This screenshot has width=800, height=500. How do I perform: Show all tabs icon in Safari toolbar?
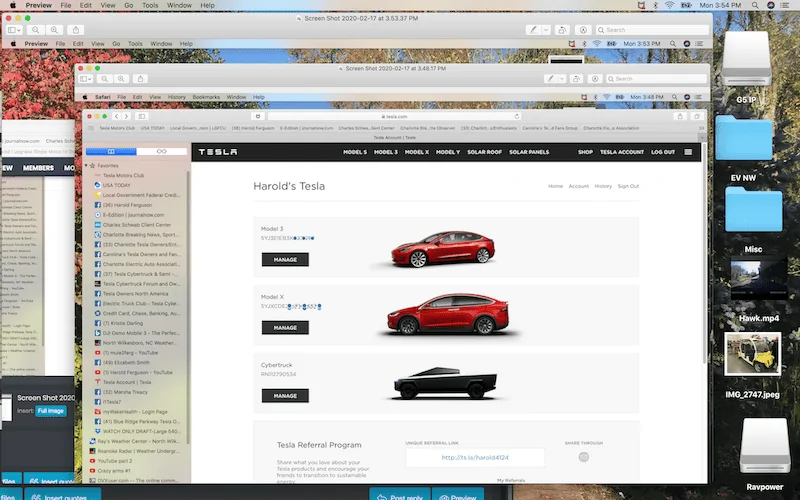tap(696, 116)
